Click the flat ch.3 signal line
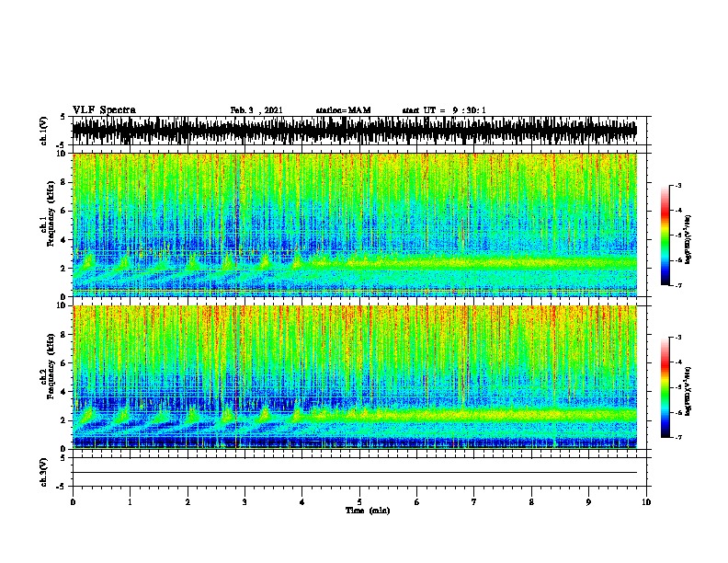The image size is (728, 563). [355, 473]
